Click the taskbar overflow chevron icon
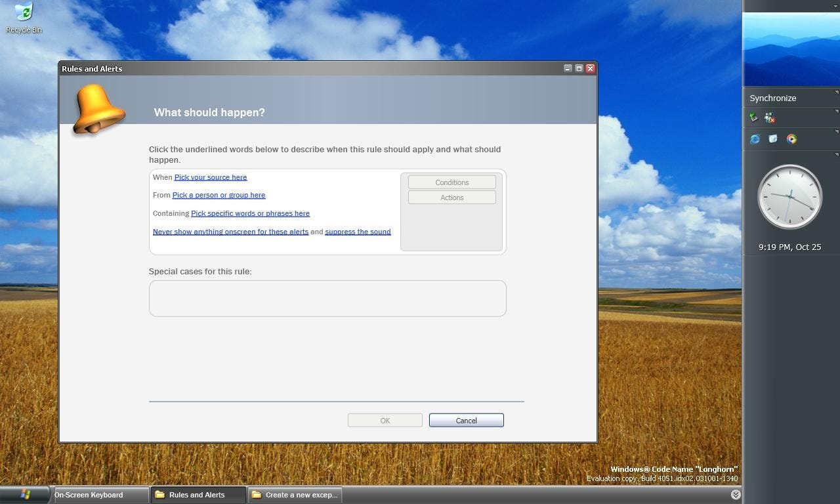The image size is (840, 504). [736, 495]
